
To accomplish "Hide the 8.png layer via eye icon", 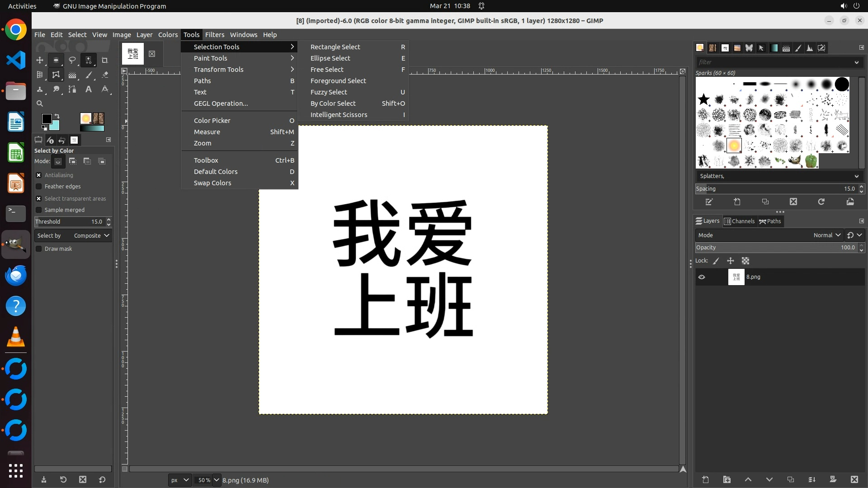I will (702, 277).
